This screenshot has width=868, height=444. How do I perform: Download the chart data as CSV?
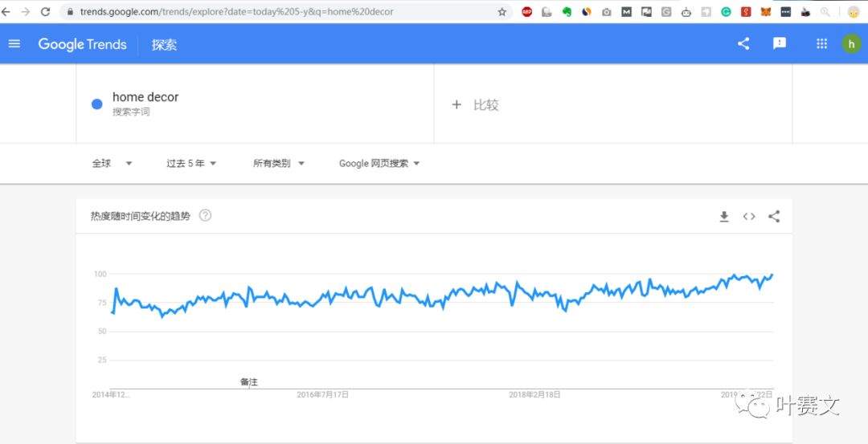pyautogui.click(x=724, y=217)
